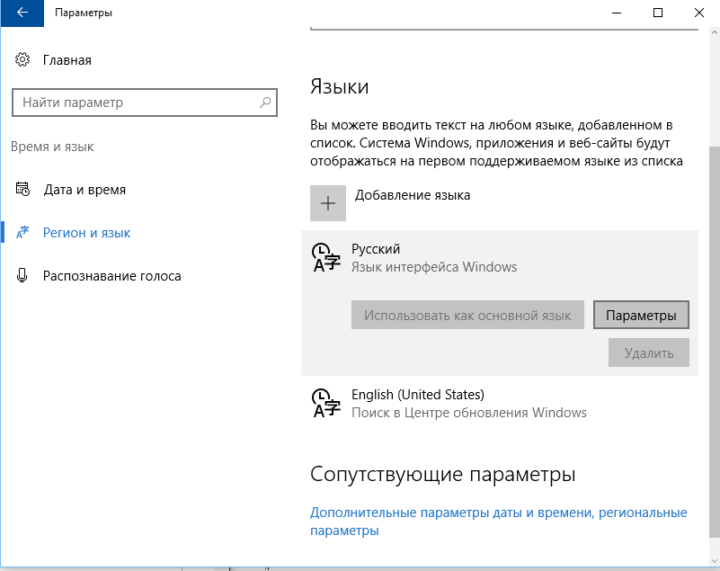Select Регион и язык in sidebar
The height and width of the screenshot is (571, 720).
pos(86,233)
